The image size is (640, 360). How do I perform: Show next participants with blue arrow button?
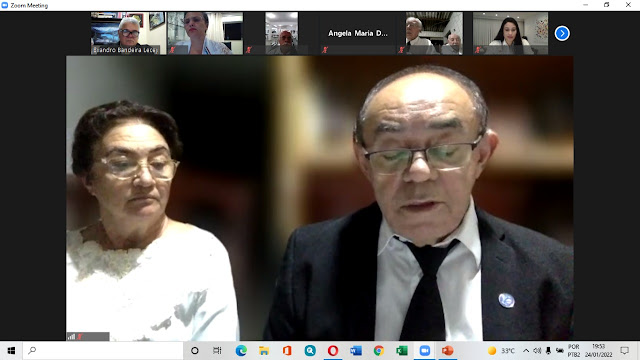pos(562,33)
